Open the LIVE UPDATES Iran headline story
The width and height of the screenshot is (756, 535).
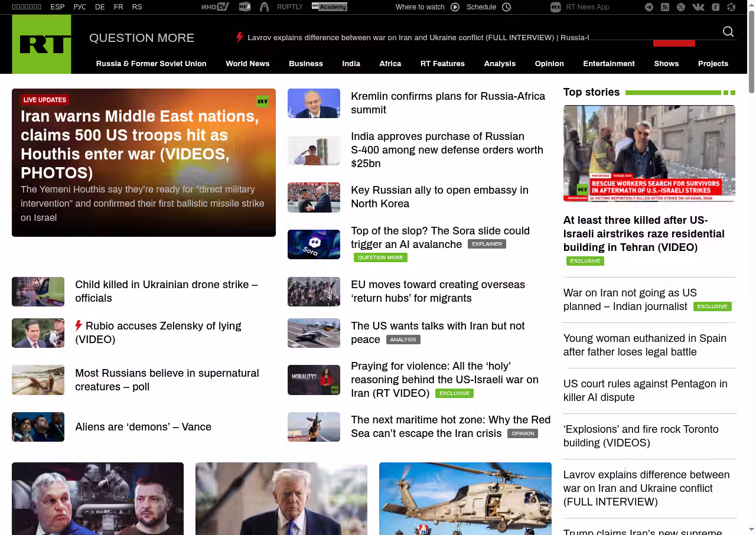point(140,145)
